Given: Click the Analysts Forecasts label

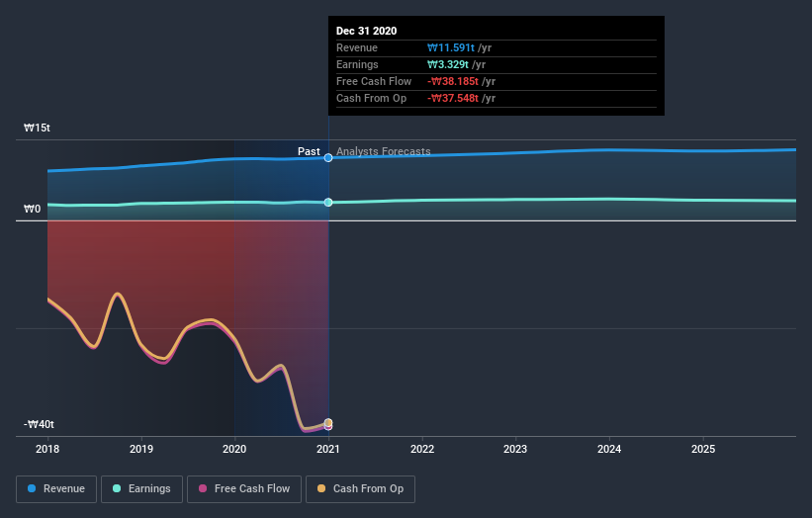Looking at the screenshot, I should [x=383, y=151].
